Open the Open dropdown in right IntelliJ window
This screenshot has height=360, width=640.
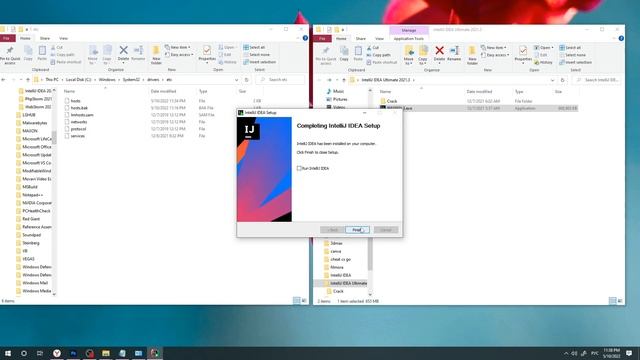[544, 48]
